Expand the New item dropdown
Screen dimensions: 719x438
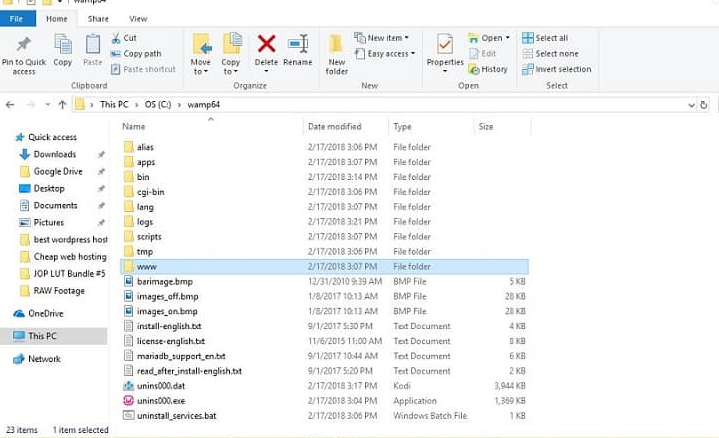382,38
